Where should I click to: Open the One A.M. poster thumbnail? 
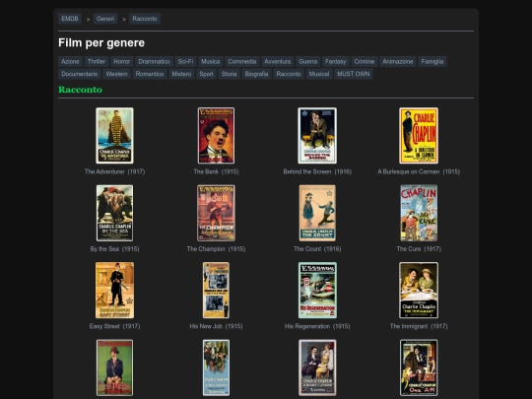tap(419, 367)
